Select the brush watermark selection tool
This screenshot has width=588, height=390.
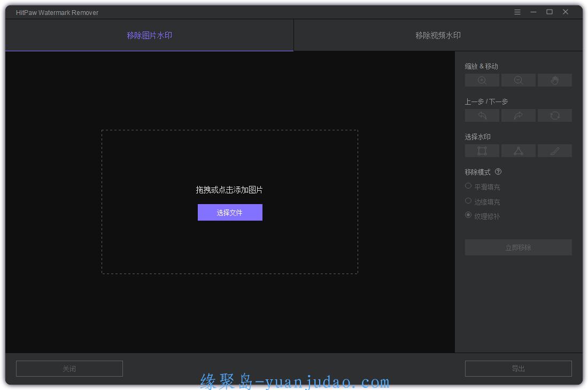pyautogui.click(x=555, y=151)
